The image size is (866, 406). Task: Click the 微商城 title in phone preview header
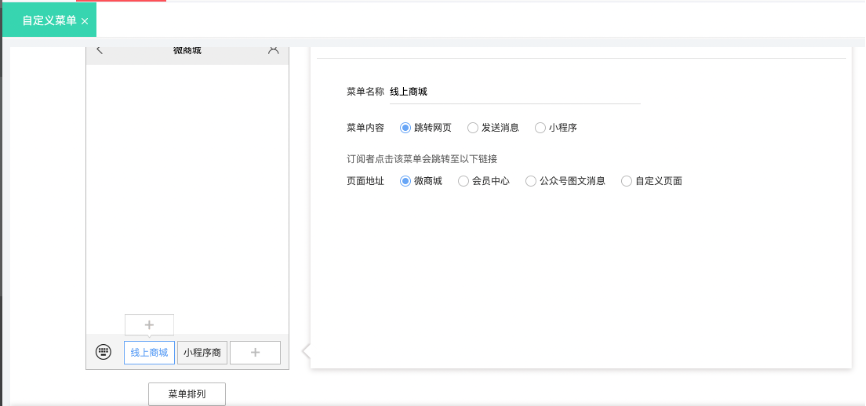pos(187,49)
